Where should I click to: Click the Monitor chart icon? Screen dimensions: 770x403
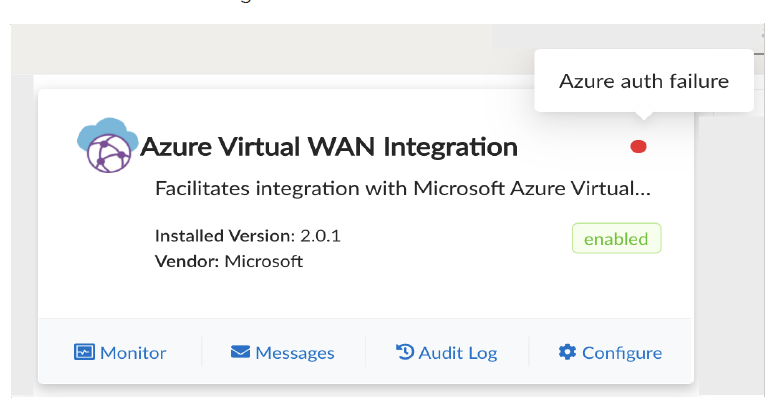[84, 352]
